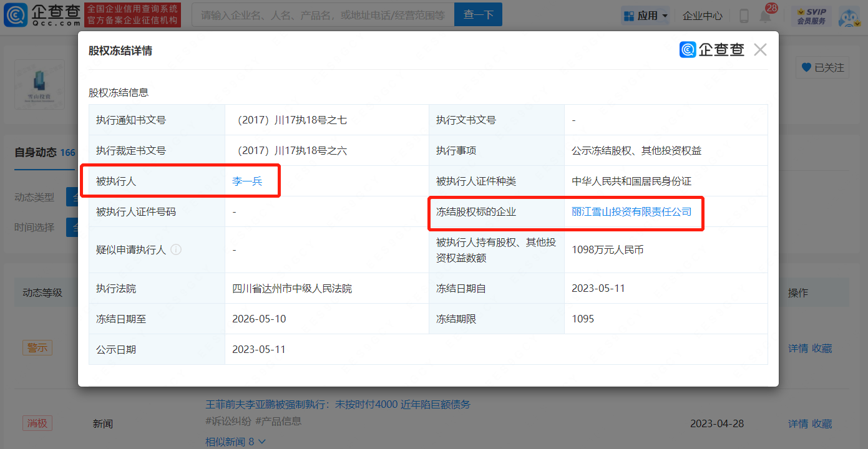Open the 王菲前夫李亚鹏被强制執行 news headline

click(x=338, y=405)
